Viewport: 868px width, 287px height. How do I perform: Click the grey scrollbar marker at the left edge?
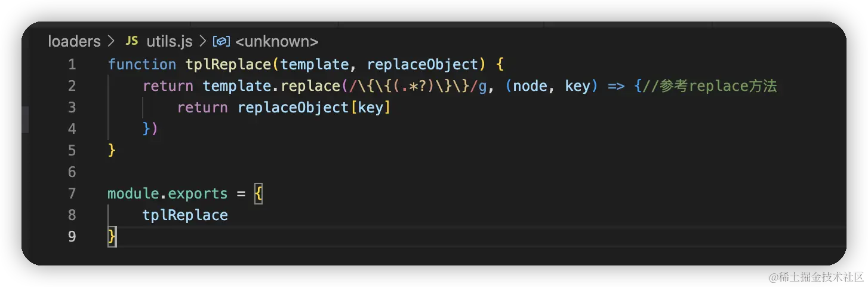tap(25, 120)
